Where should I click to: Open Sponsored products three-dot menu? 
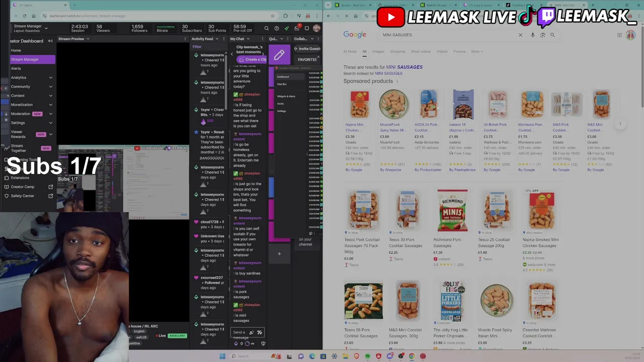pos(397,81)
